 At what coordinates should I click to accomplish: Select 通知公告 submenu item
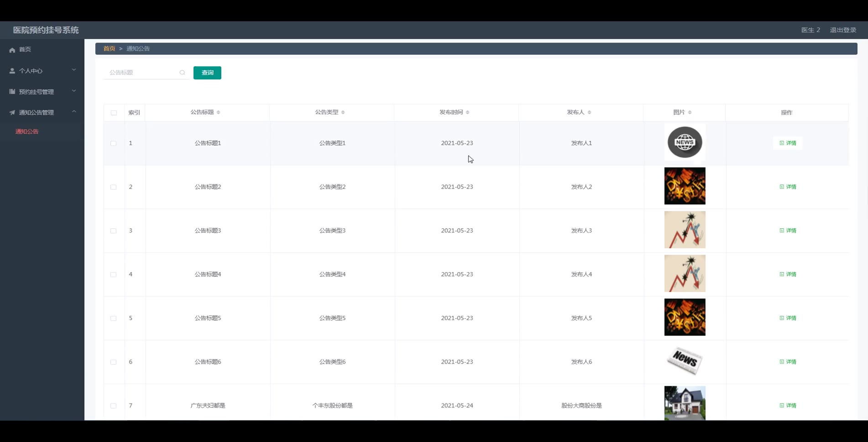27,132
